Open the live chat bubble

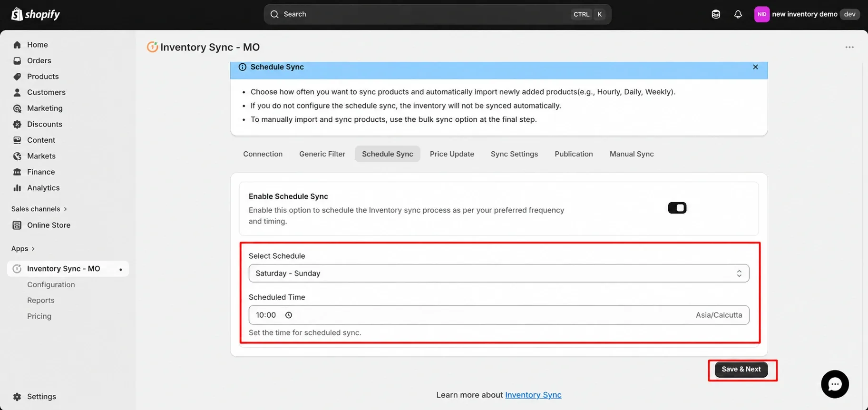point(835,384)
